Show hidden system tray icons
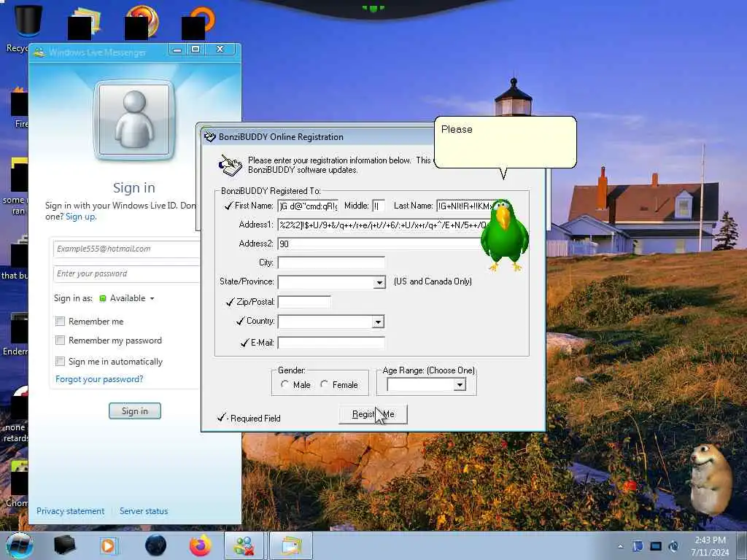 [620, 546]
